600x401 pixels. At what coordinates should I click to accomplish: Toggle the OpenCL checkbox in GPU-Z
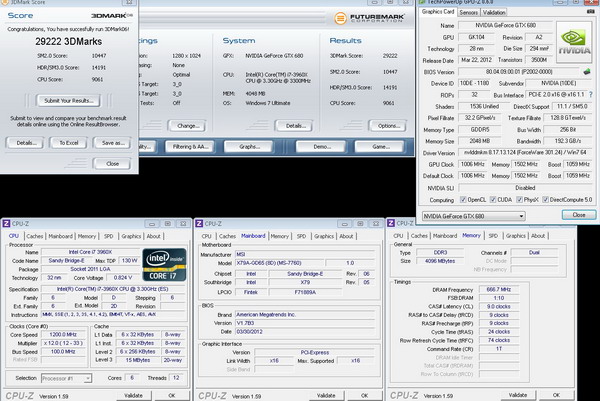click(x=463, y=199)
